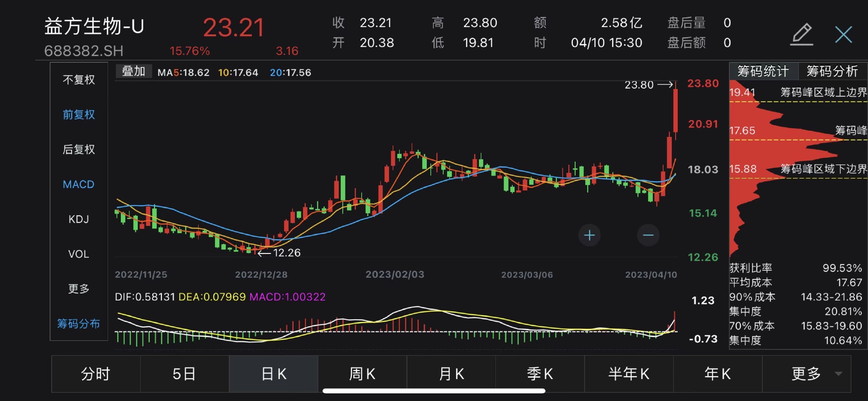
Task: Select the 月K monthly candlestick tab
Action: point(451,374)
